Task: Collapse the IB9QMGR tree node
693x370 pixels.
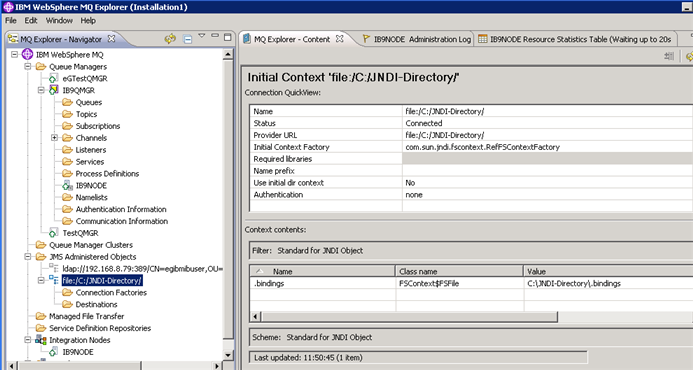Action: pos(41,90)
